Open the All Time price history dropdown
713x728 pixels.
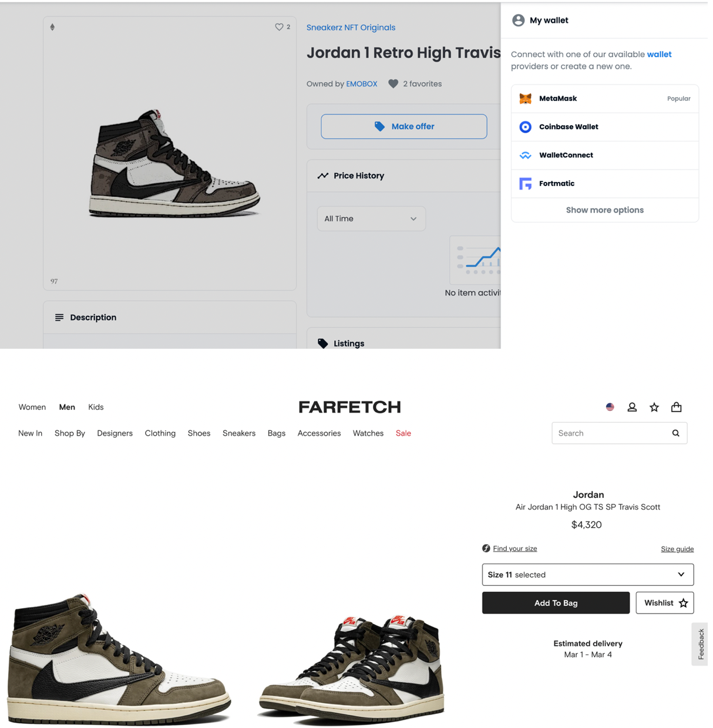pyautogui.click(x=371, y=218)
